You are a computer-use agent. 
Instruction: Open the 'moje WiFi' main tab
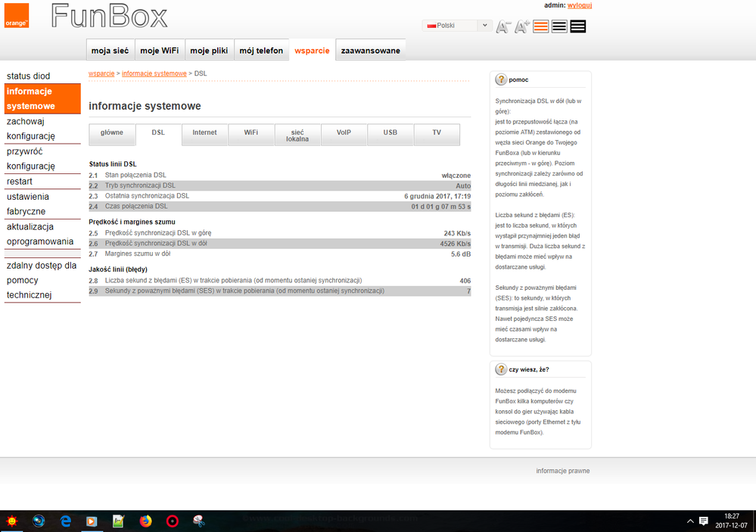160,50
